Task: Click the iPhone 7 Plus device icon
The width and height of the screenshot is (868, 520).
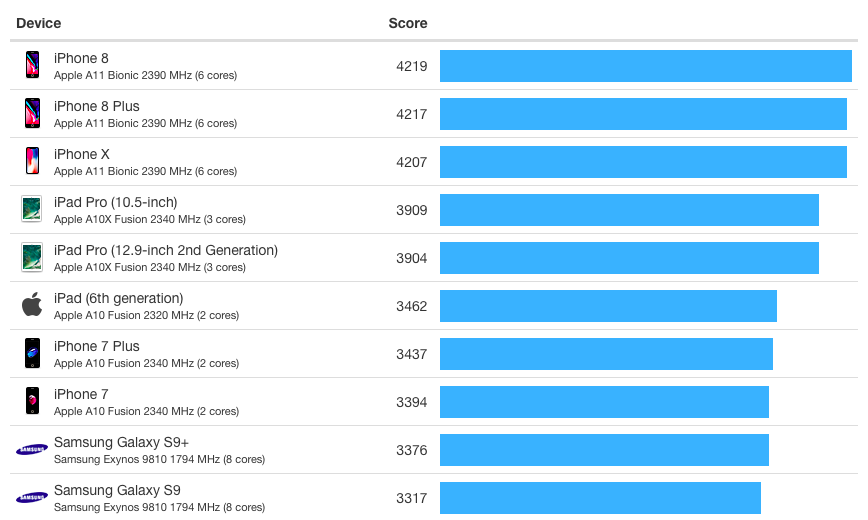Action: coord(32,354)
